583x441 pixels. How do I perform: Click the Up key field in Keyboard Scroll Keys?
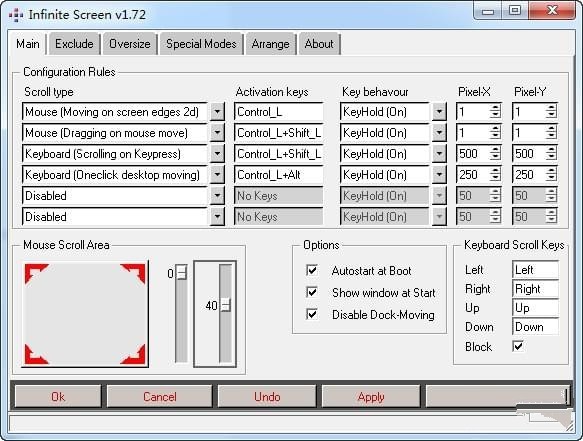[535, 308]
